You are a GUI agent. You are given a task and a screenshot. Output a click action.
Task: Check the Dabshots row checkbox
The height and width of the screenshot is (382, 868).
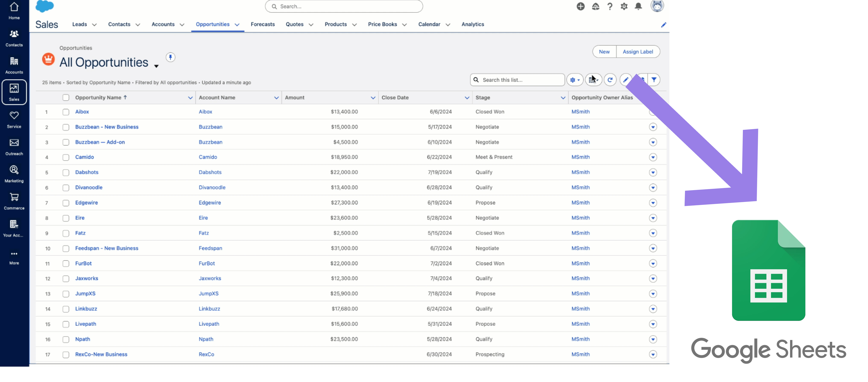[x=66, y=173]
